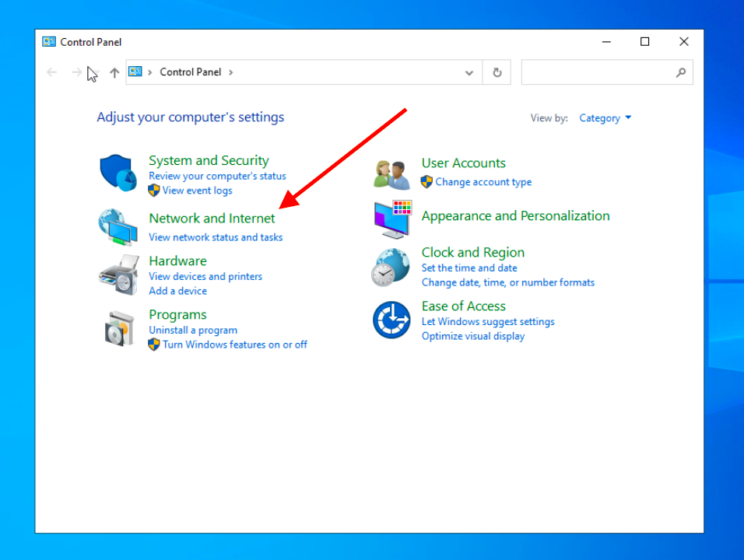The image size is (744, 560).
Task: Go up one level with the Up arrow
Action: [114, 72]
